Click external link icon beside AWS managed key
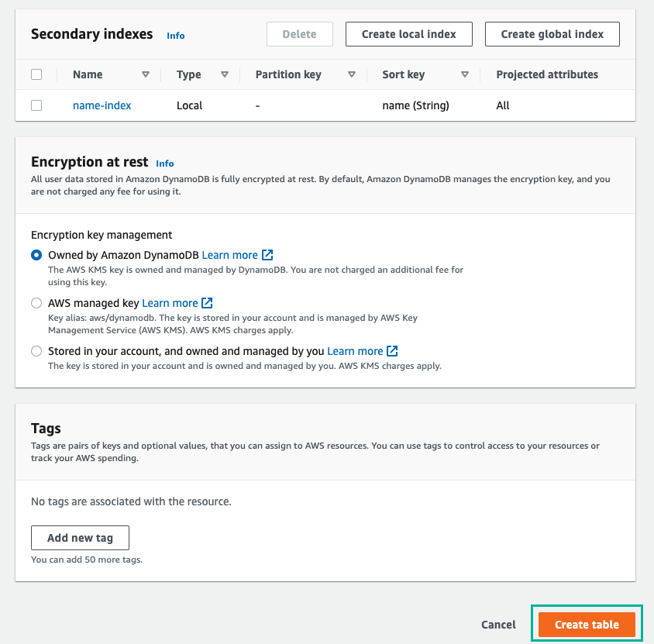The height and width of the screenshot is (644, 654). coord(207,303)
